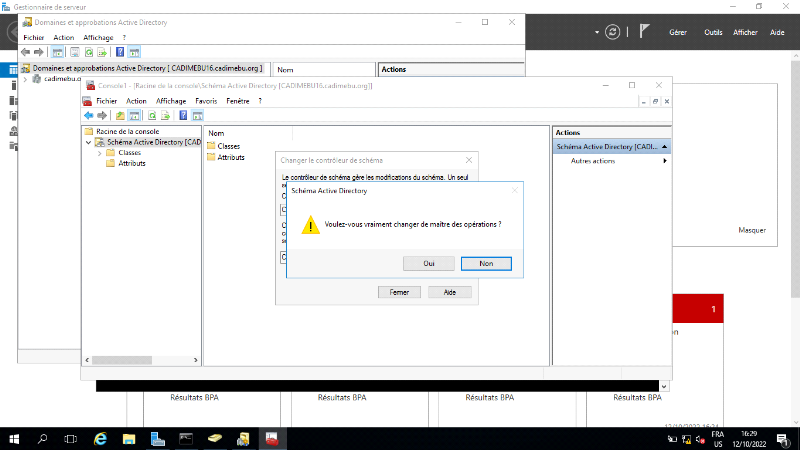Click volume icon in system tray

tap(700, 439)
